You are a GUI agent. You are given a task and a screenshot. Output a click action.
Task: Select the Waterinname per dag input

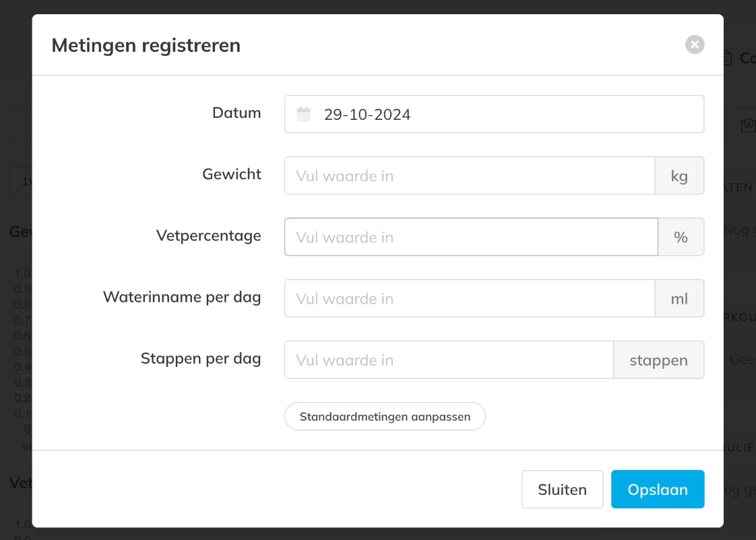pyautogui.click(x=469, y=298)
